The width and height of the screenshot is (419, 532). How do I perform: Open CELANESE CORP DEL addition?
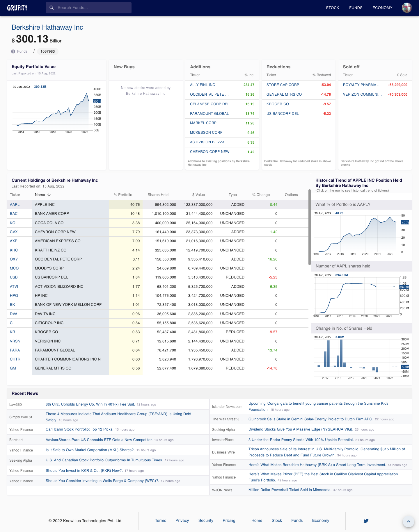(210, 104)
